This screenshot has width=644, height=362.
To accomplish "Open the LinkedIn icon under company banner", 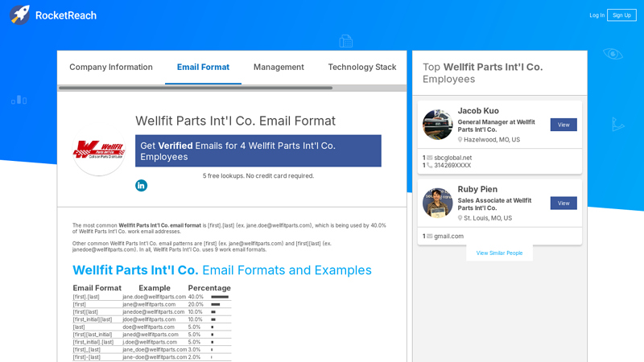I will tap(142, 186).
